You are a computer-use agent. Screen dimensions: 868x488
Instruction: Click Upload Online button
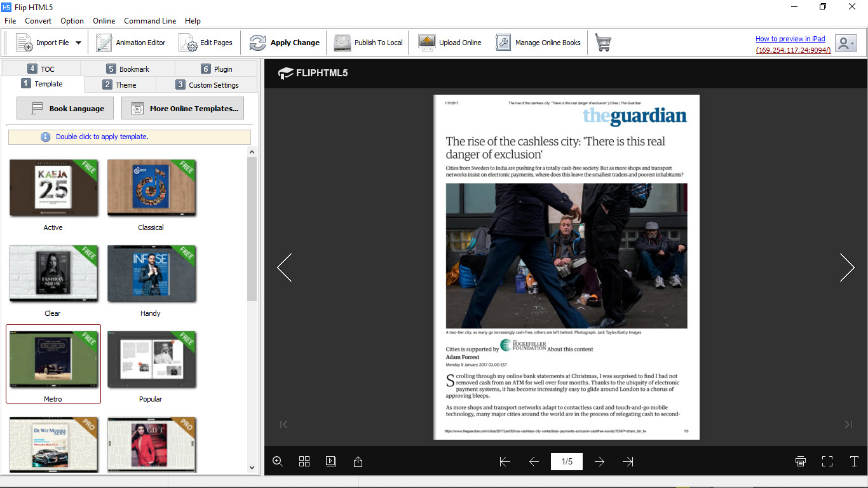point(450,43)
